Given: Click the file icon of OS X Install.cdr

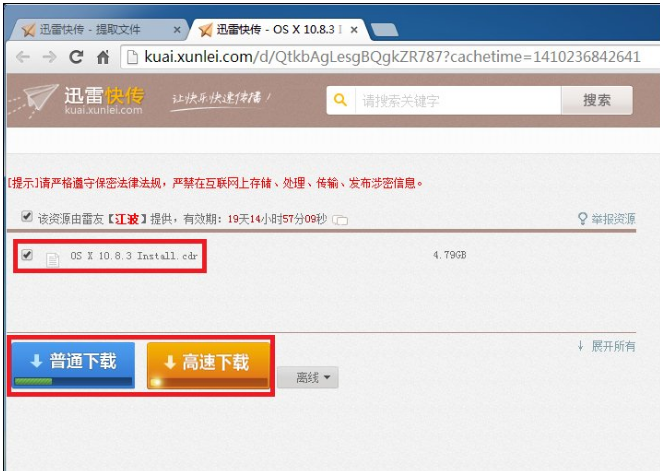Looking at the screenshot, I should [52, 259].
